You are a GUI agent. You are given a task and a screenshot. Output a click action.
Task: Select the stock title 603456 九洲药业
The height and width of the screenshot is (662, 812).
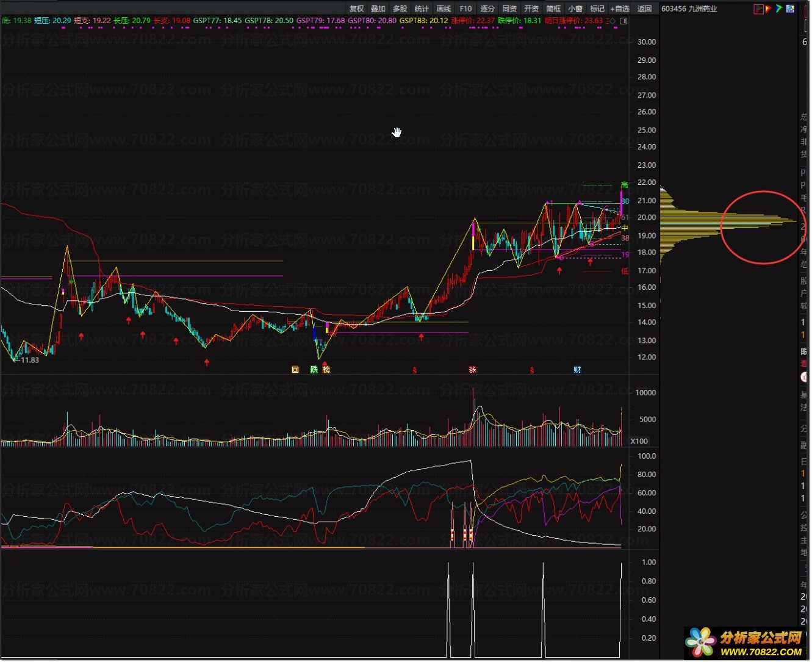[x=689, y=9]
